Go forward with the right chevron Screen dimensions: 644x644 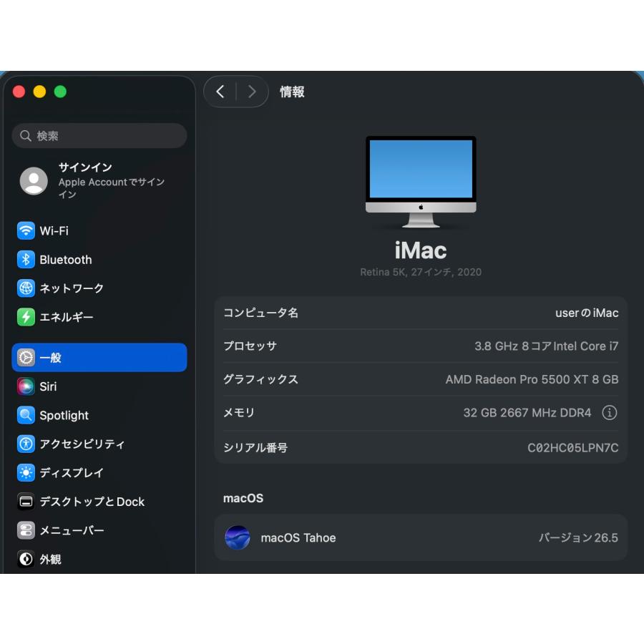(x=252, y=91)
